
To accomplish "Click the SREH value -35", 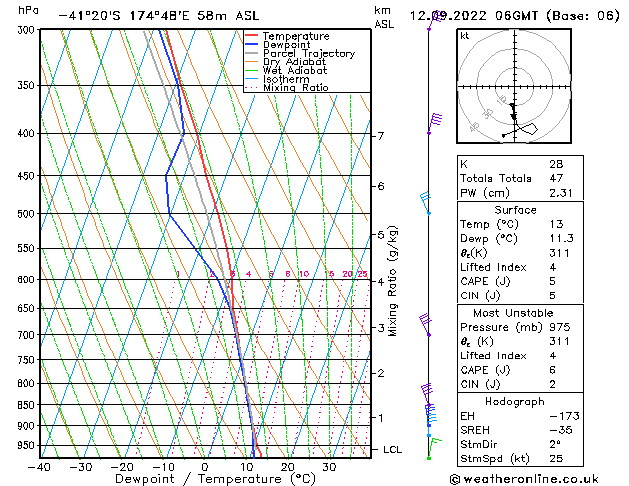I will tap(561, 430).
